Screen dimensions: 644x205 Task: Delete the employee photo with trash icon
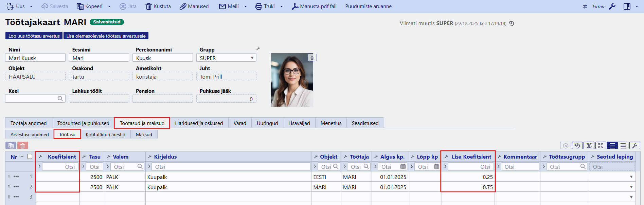(312, 58)
